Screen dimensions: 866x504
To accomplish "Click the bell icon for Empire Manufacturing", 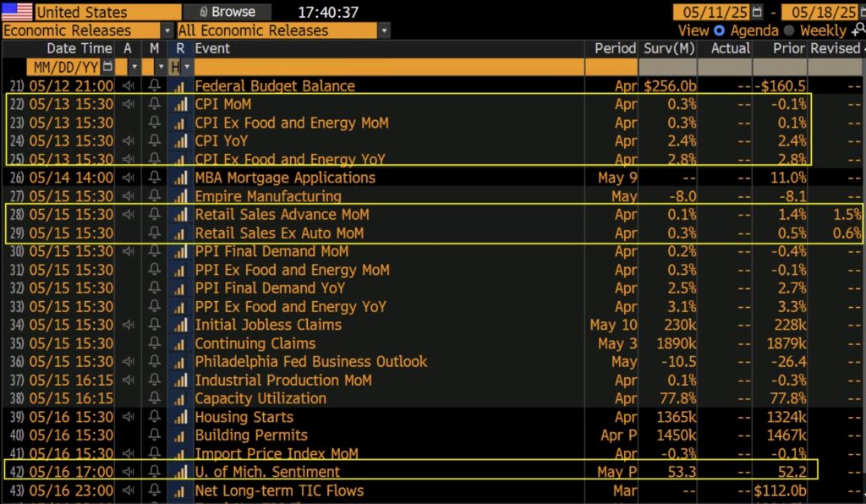I will 154,196.
